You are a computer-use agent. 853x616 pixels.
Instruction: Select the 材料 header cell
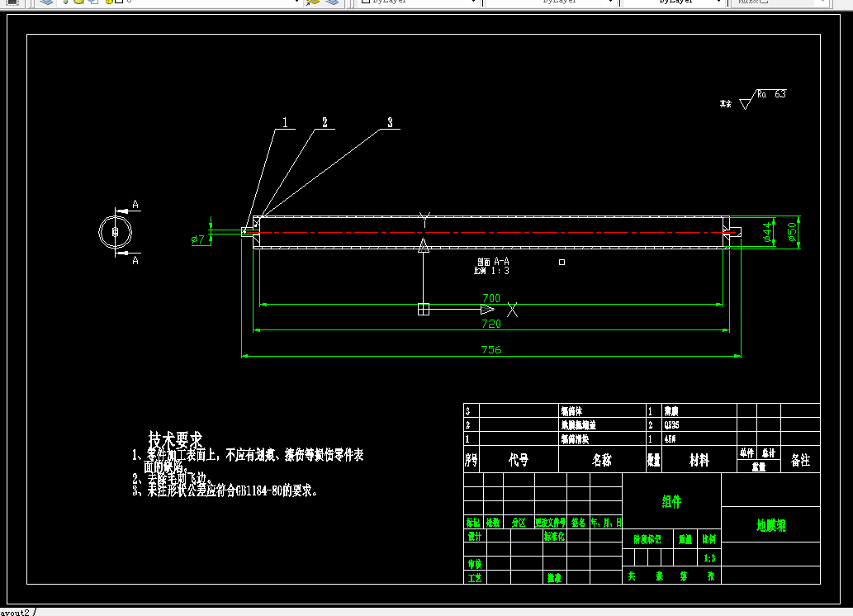pyautogui.click(x=699, y=461)
